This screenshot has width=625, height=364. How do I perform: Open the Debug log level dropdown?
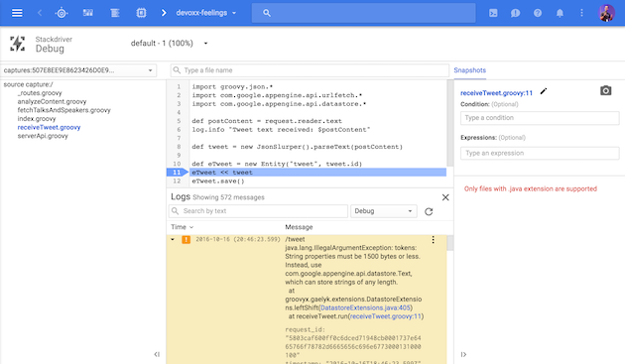click(384, 211)
